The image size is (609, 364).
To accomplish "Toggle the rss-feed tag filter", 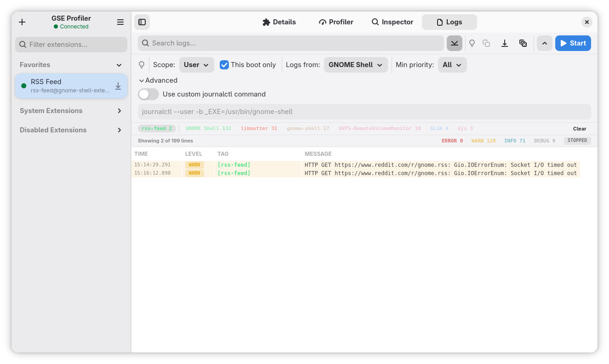I will [x=157, y=129].
